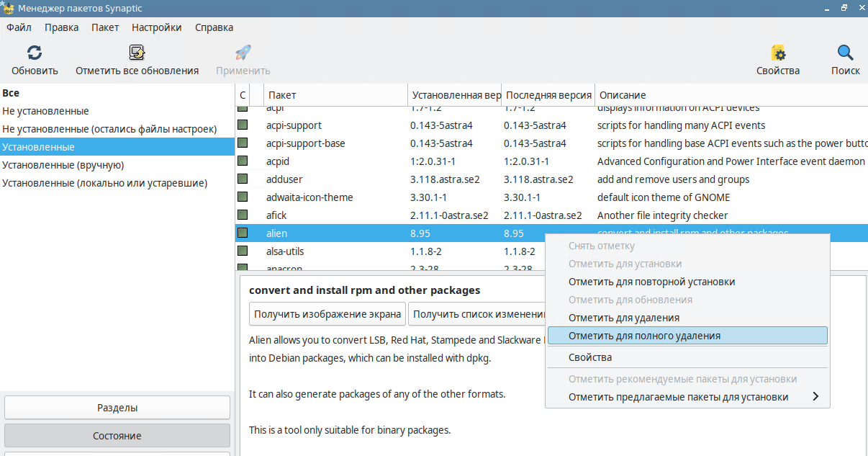The image size is (868, 456).
Task: Select the Установленные (вручную) filter
Action: [x=117, y=165]
